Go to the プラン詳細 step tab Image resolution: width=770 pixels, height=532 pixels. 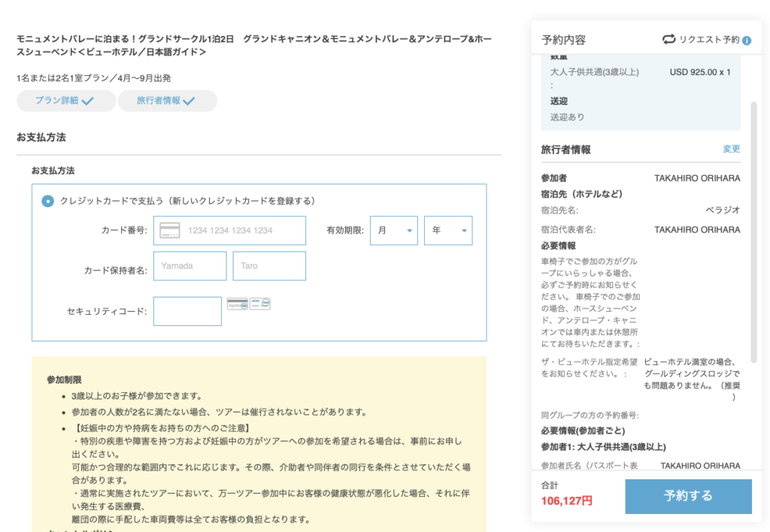pos(66,101)
